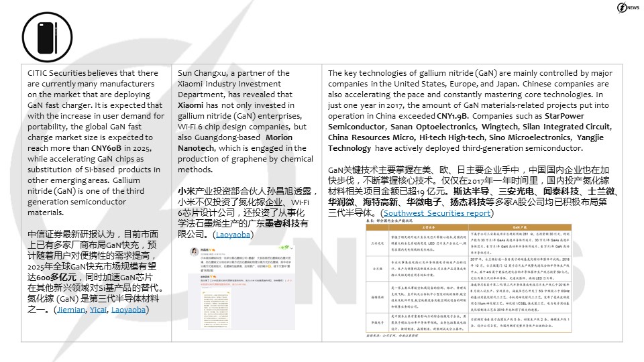Click the Weibo post screenshot thumbnail
Screen dimensions: 644x362
(x=241, y=287)
